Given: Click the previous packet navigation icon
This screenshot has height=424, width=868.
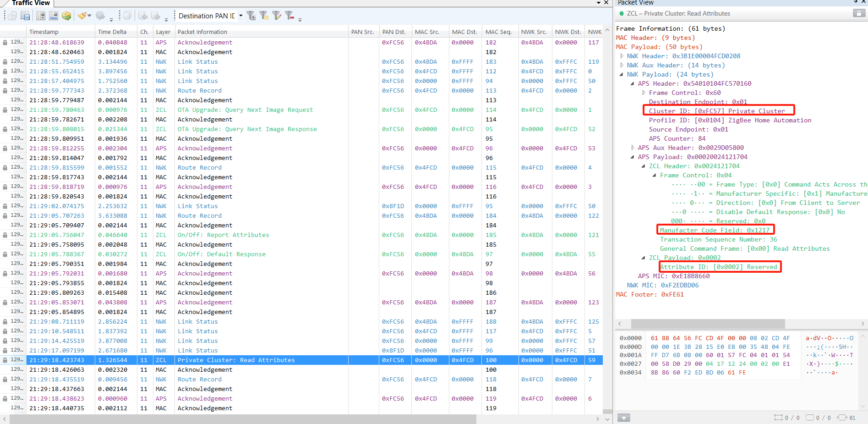Looking at the screenshot, I should [143, 16].
